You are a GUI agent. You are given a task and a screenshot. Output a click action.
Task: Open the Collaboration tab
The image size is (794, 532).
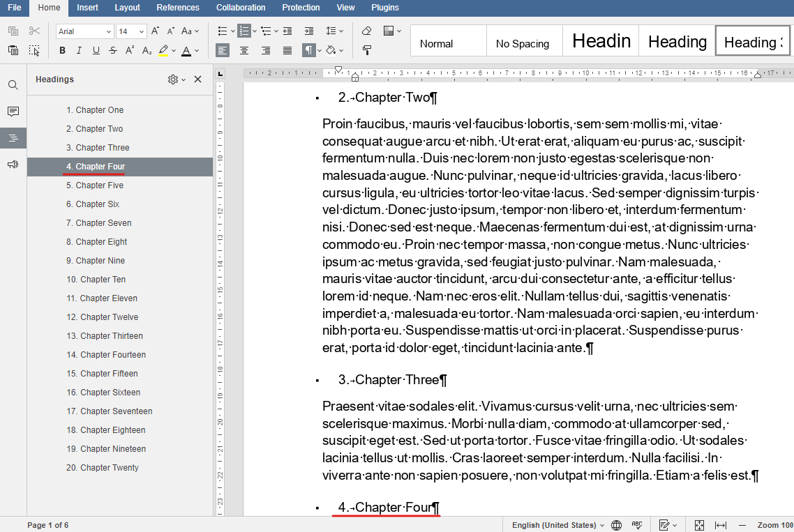(241, 8)
